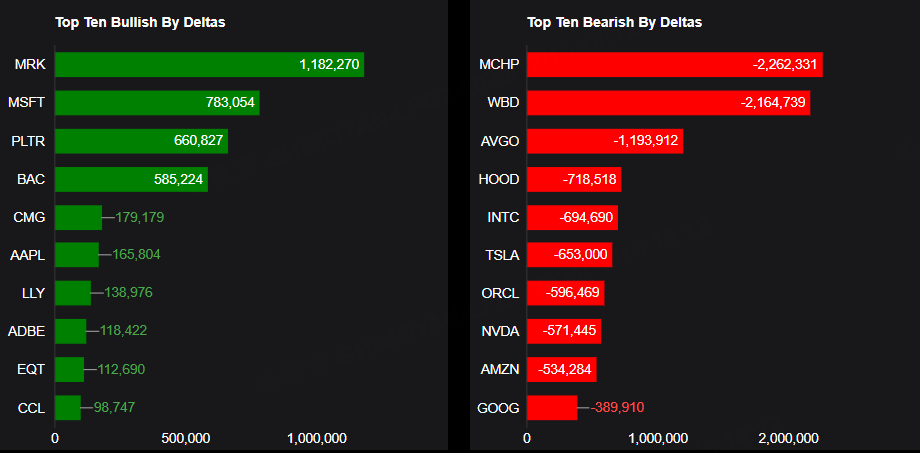Click the AVGO bearish delta bar
The image size is (920, 453).
pos(604,141)
